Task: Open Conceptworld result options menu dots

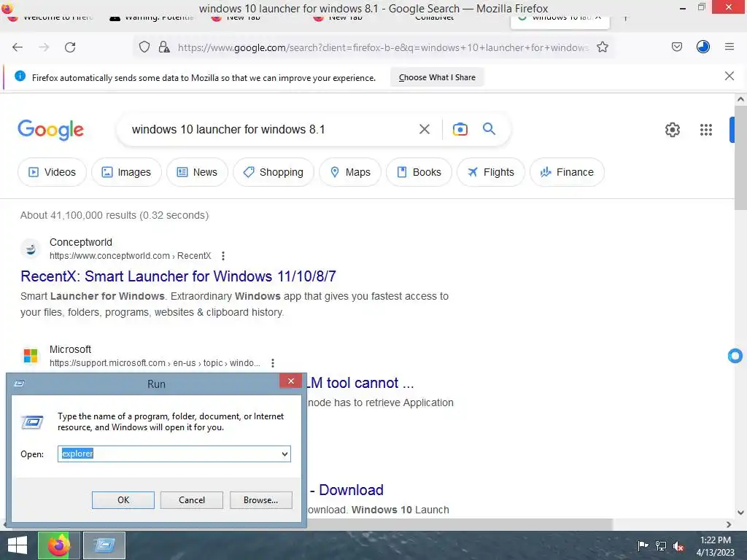Action: point(223,256)
